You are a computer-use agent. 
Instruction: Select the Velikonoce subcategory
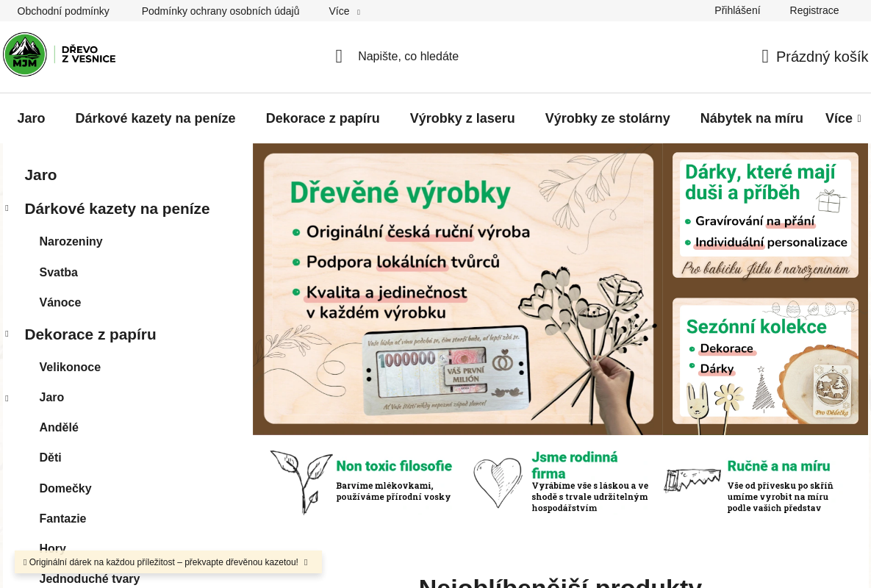pos(70,367)
